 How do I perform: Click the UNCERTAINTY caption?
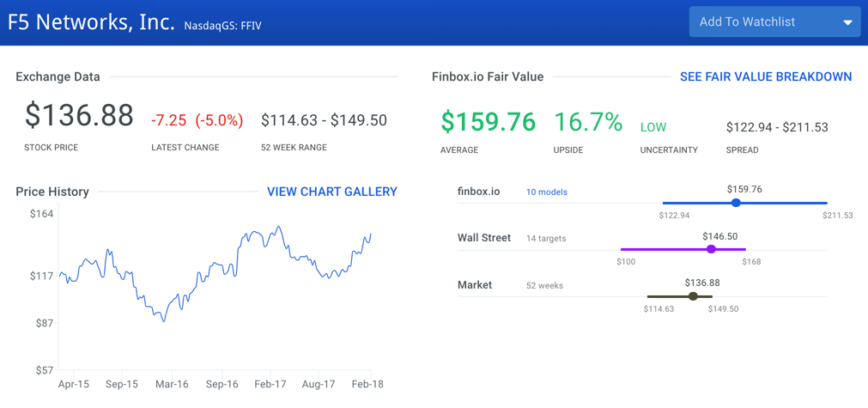point(670,150)
